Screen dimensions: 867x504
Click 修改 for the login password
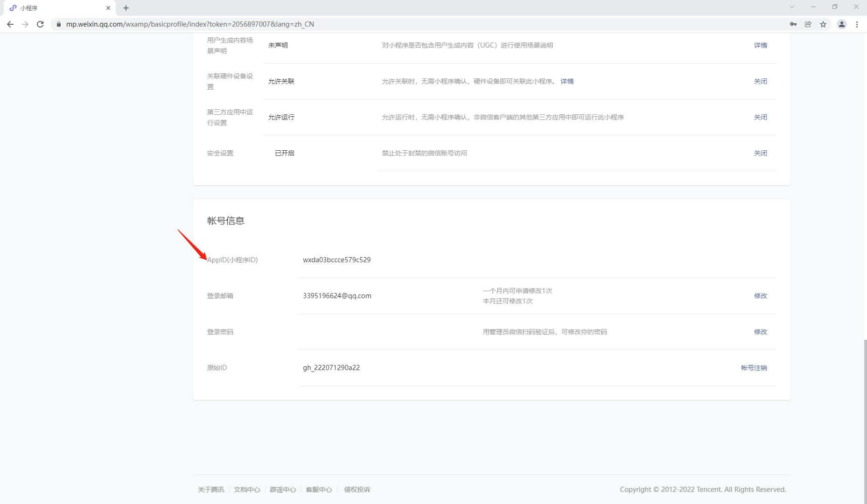pyautogui.click(x=761, y=332)
